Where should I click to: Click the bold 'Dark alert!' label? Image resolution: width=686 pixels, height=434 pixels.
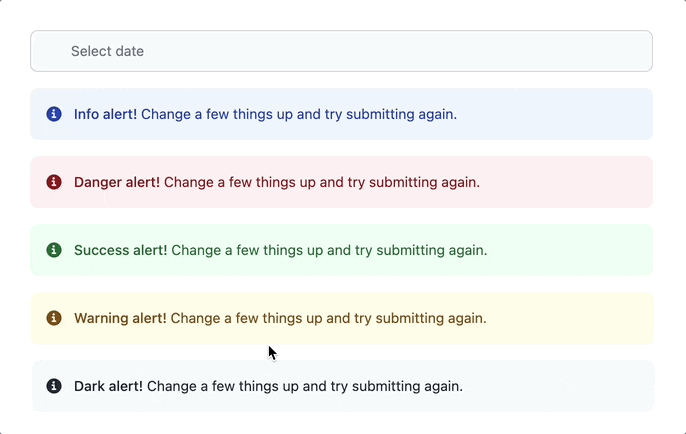[x=108, y=386]
